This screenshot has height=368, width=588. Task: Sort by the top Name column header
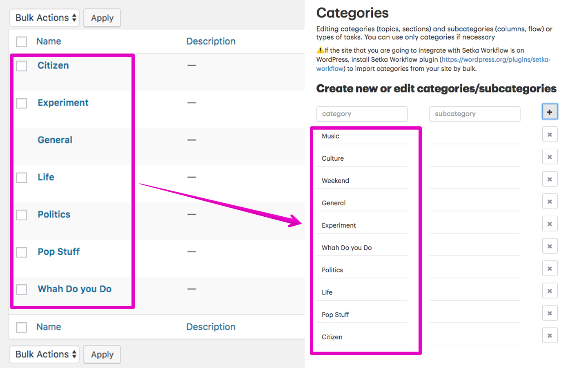(x=49, y=41)
